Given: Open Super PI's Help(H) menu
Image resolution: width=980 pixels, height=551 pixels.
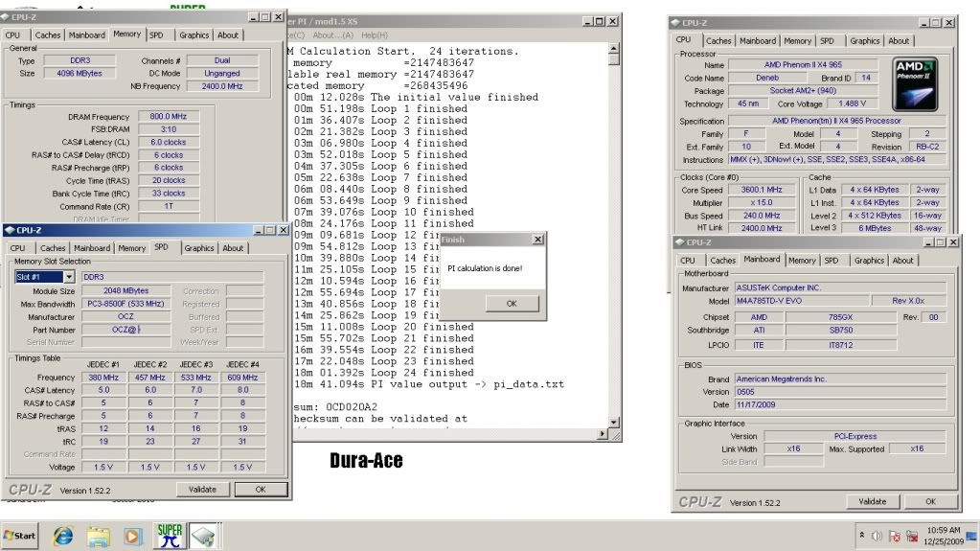Looking at the screenshot, I should 375,35.
